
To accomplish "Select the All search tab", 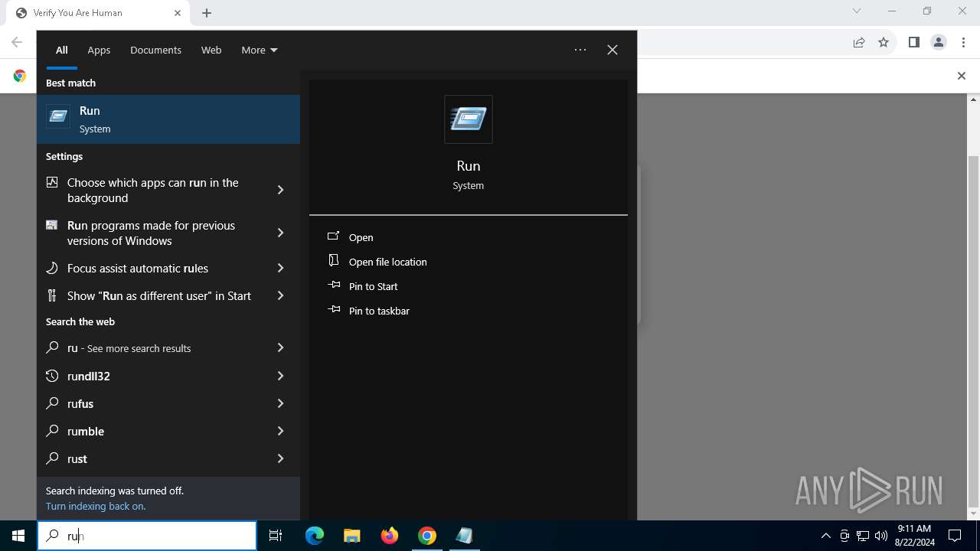I will click(62, 50).
